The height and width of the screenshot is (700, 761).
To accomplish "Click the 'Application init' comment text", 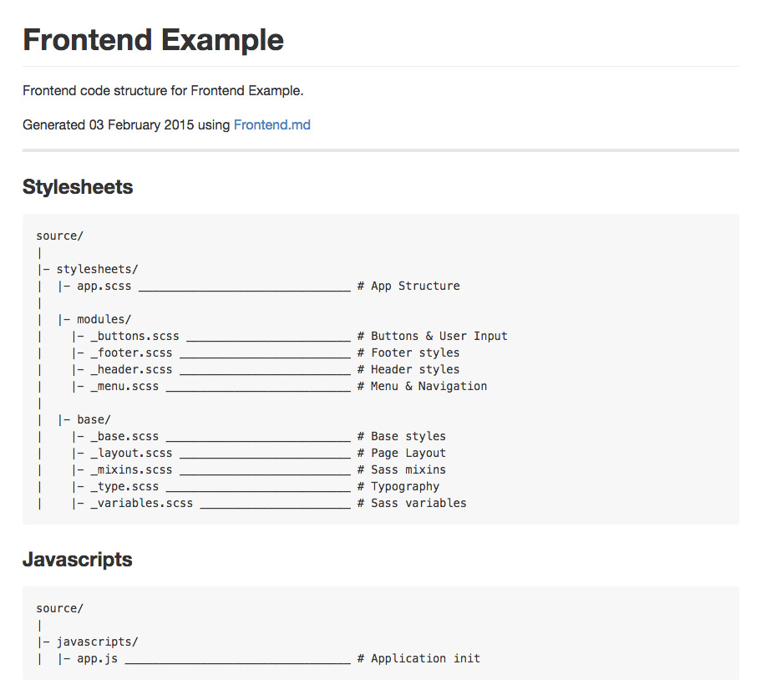I will click(x=425, y=658).
